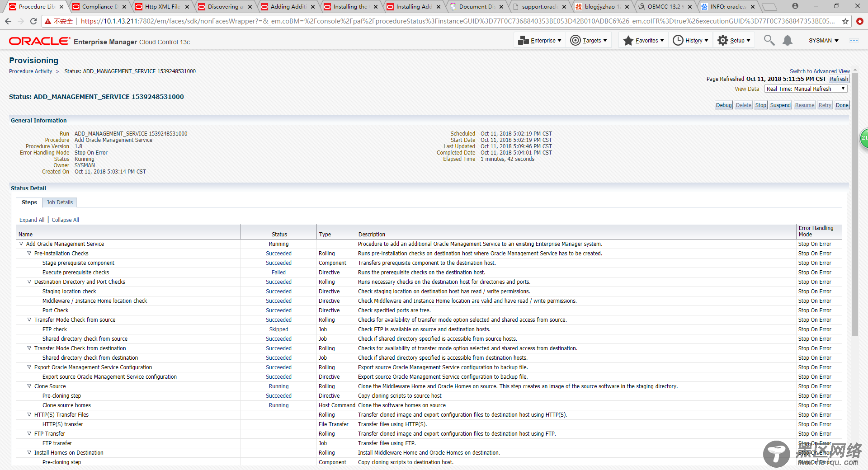Viewport: 868px width, 470px height.
Task: Switch to the Discovering browser tab
Action: pyautogui.click(x=225, y=7)
